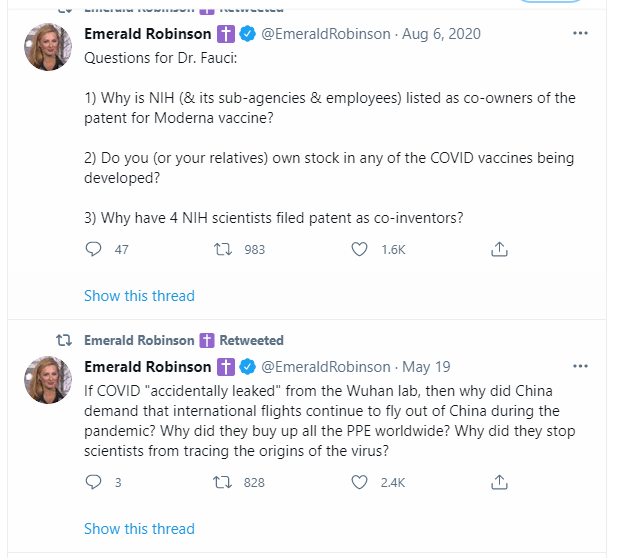Open more options on Aug 6 tweet

coord(580,34)
